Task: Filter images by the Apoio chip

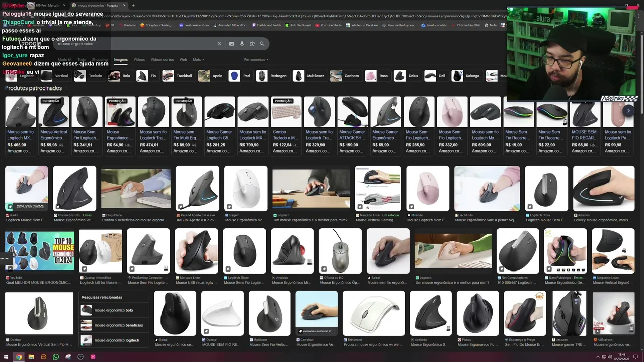Action: tap(211, 76)
